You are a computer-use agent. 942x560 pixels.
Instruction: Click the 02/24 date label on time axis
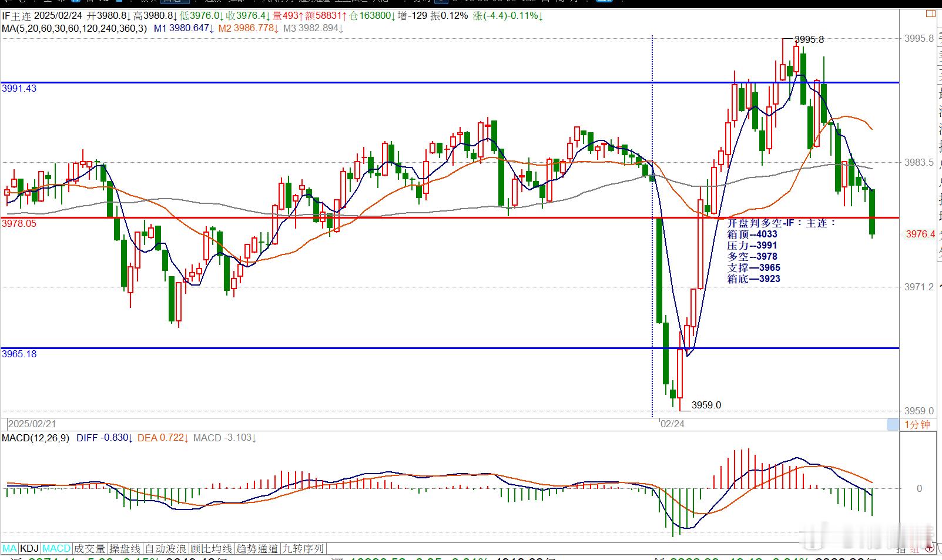click(x=672, y=424)
